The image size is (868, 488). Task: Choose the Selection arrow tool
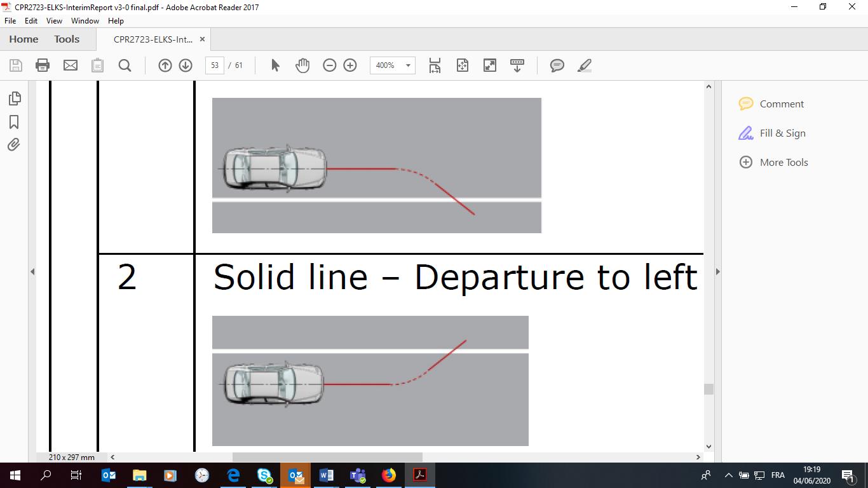tap(275, 65)
